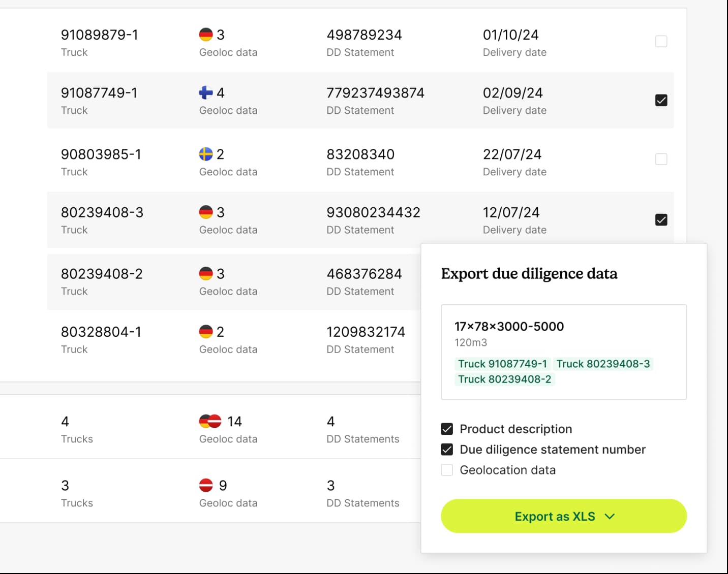Select the Truck 80239408-2 tag in export panel
Image resolution: width=728 pixels, height=574 pixels.
504,379
